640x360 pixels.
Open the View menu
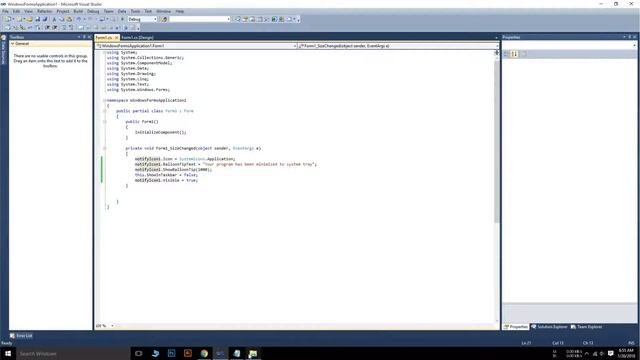pos(28,11)
